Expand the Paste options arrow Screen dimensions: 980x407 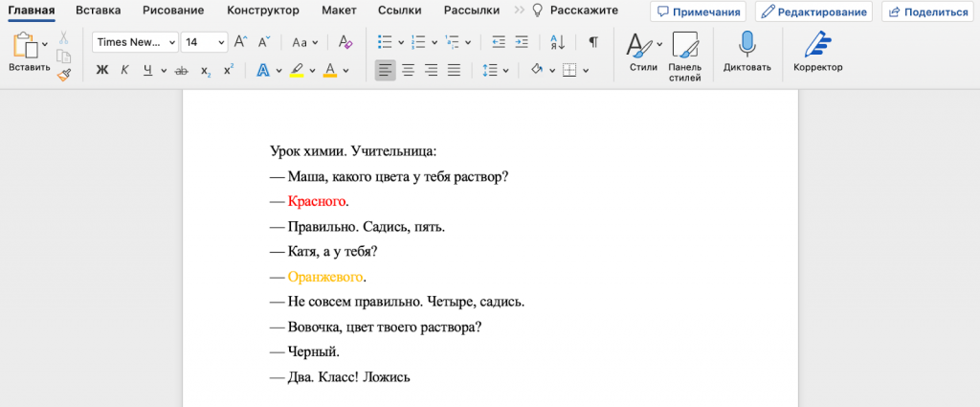tap(44, 44)
